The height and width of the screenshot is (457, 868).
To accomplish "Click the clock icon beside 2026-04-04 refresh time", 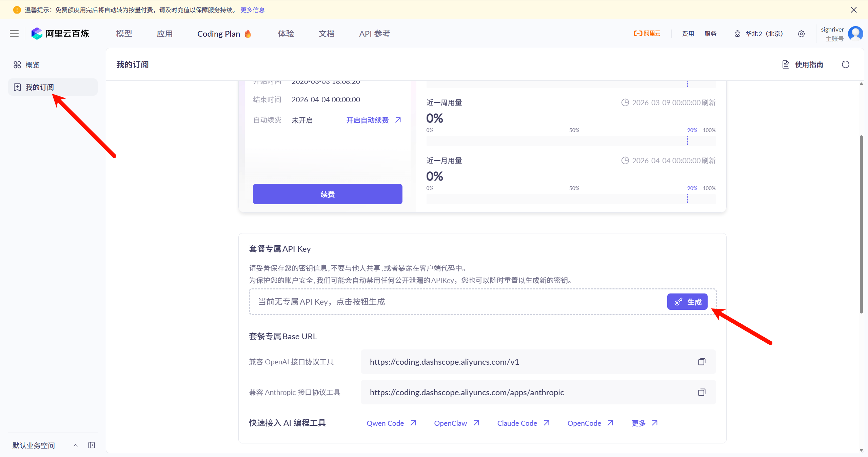I will pyautogui.click(x=625, y=160).
